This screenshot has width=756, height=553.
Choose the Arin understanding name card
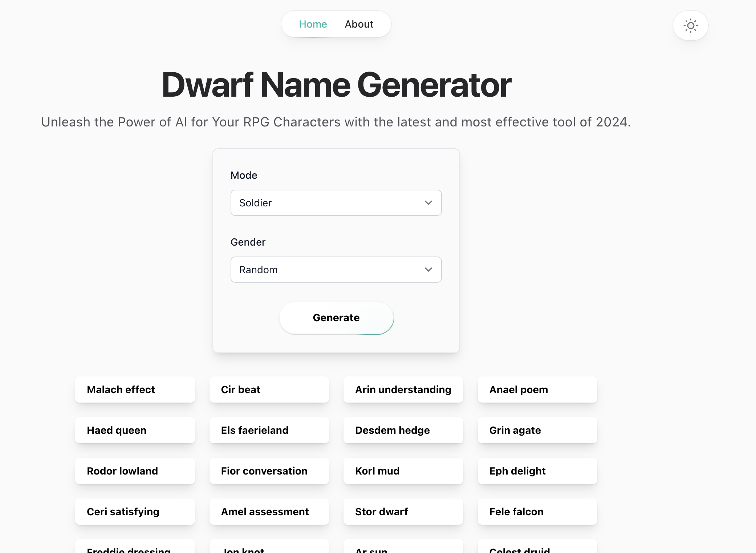(403, 389)
